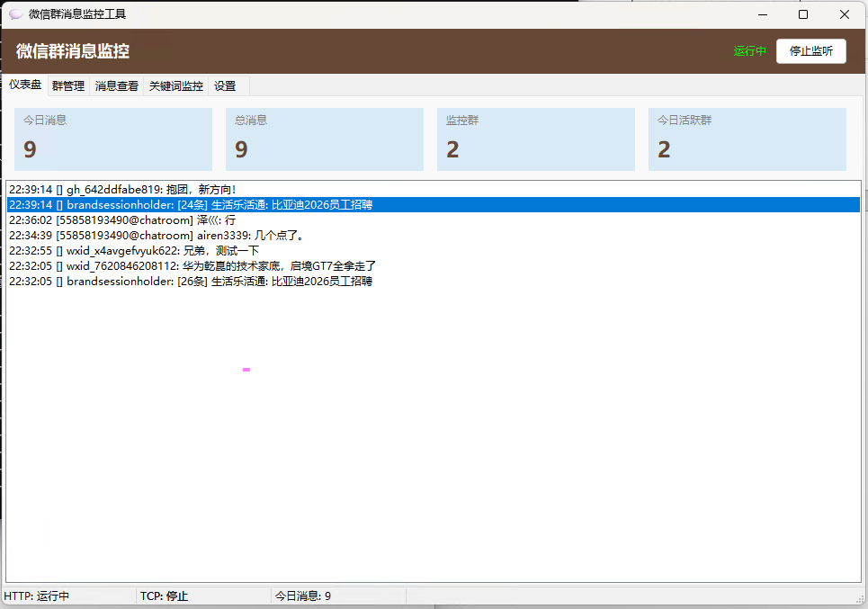Click the 总消息 statistics card
The height and width of the screenshot is (609, 868).
325,139
